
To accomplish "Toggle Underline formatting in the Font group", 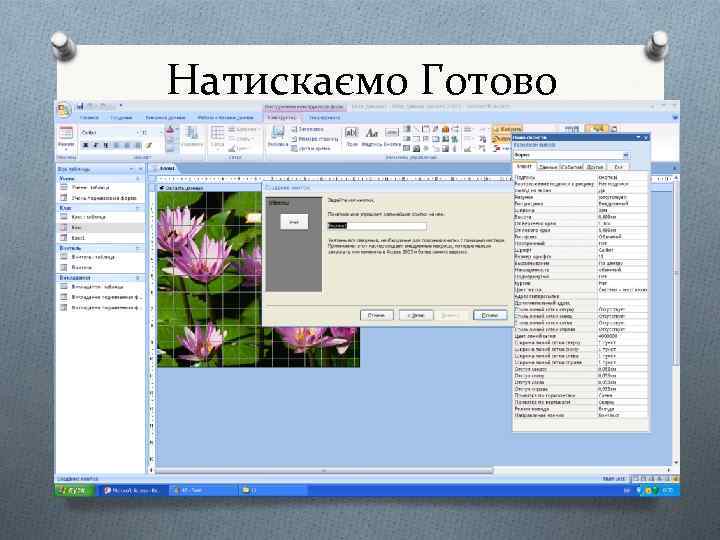I will [106, 145].
